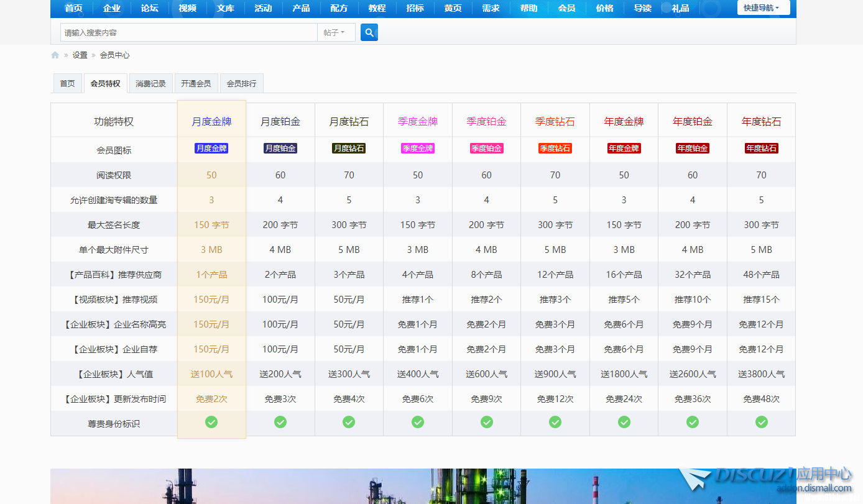The image size is (863, 504).
Task: Expand the 帖子 search type dropdown
Action: pos(336,32)
